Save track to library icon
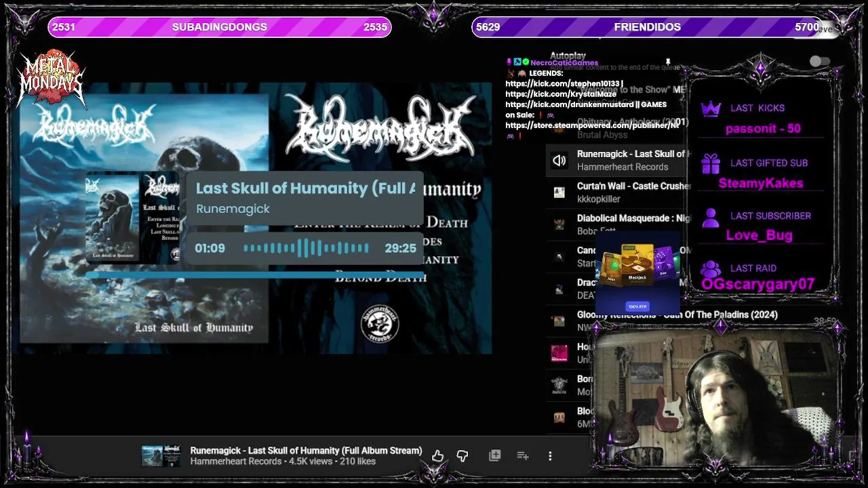This screenshot has height=488, width=868. (495, 455)
